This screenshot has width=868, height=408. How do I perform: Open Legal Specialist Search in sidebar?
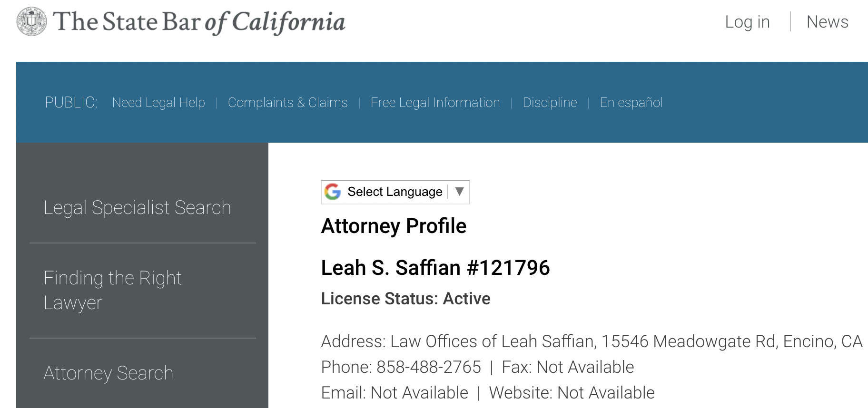click(137, 208)
